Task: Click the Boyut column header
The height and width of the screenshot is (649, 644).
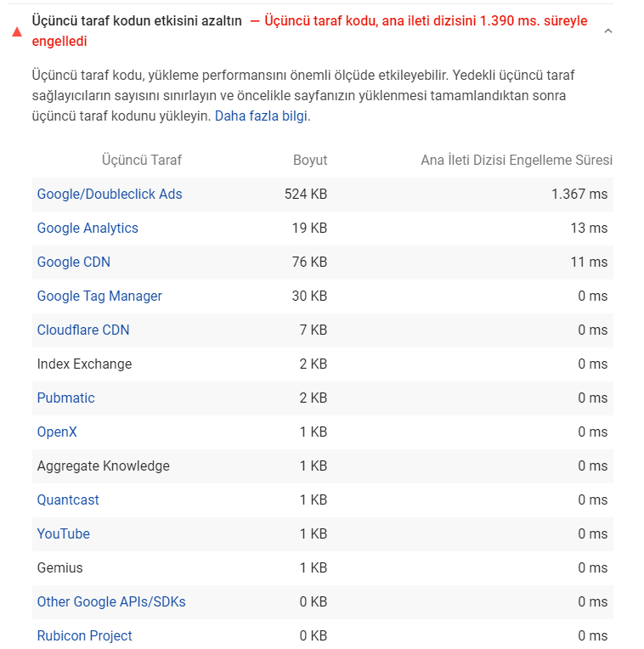Action: pyautogui.click(x=310, y=161)
